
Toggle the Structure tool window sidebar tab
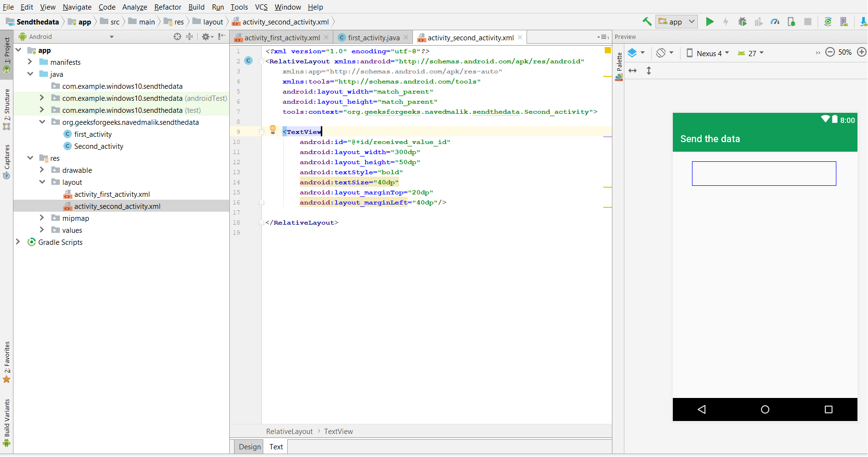(7, 109)
